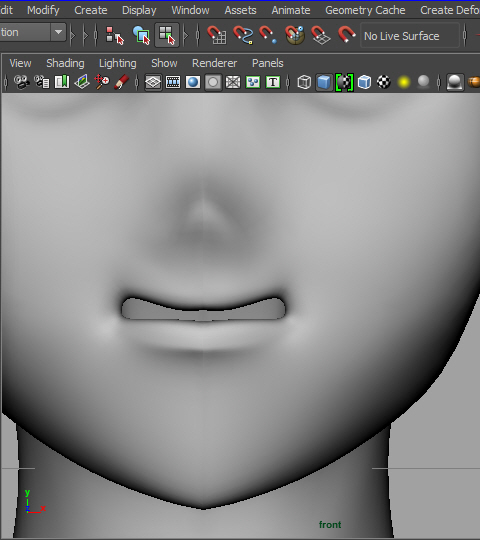This screenshot has height=540, width=480.
Task: Open the viewport bookmarks icon
Action: pyautogui.click(x=62, y=82)
